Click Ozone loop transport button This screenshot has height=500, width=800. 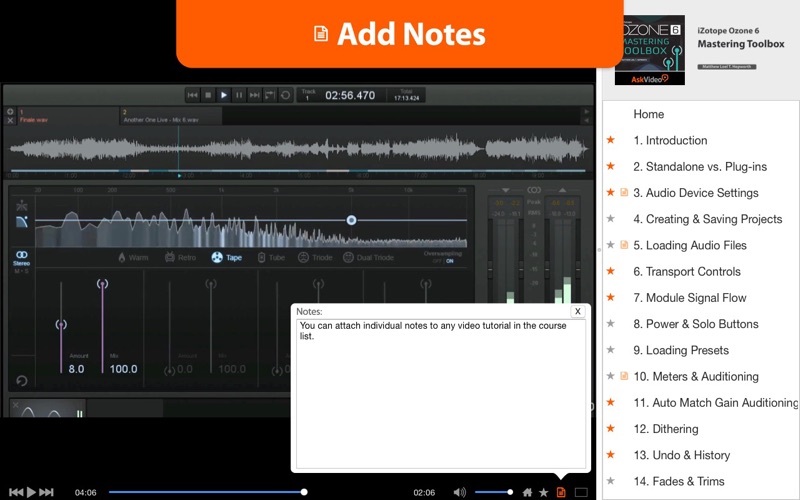coord(285,95)
